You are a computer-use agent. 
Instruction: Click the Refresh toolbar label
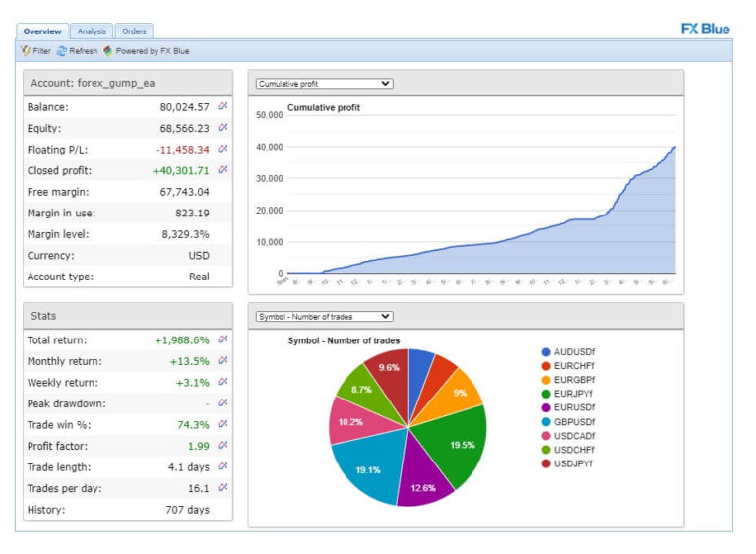coord(83,51)
